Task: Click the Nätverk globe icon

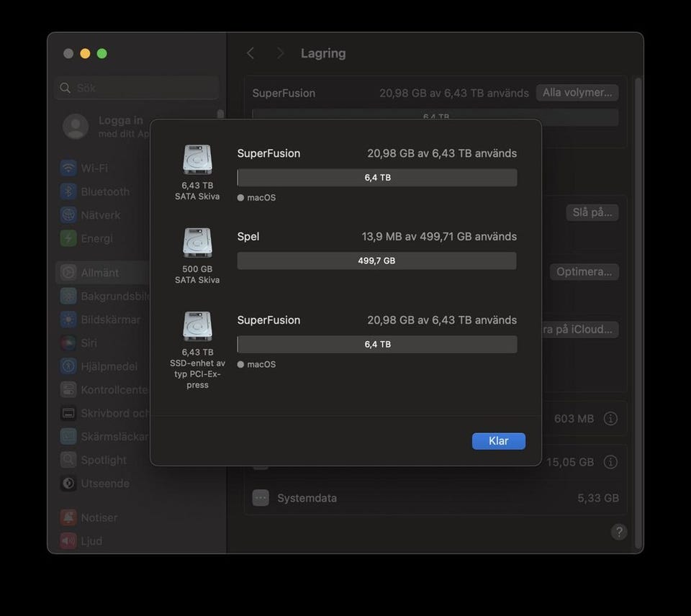Action: pos(68,215)
